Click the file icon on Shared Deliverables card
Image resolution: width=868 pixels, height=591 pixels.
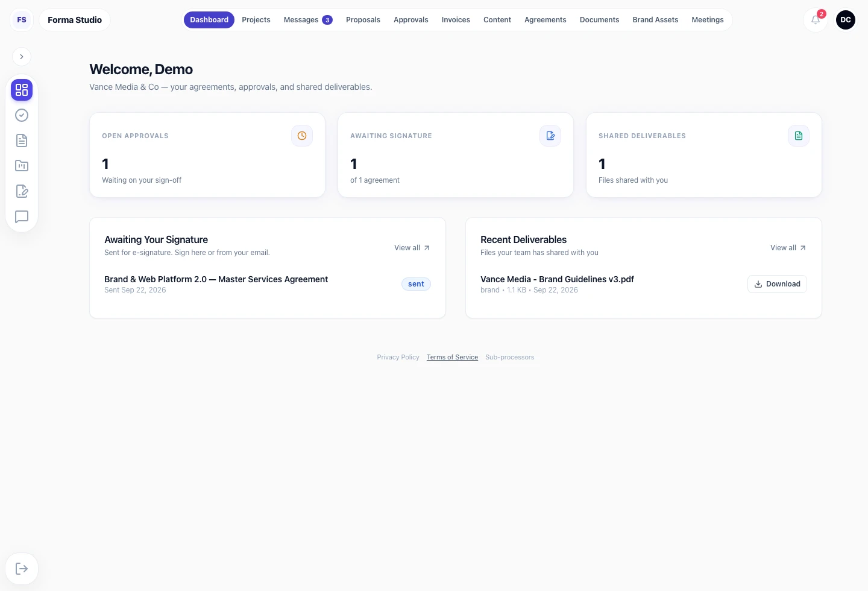click(x=799, y=136)
